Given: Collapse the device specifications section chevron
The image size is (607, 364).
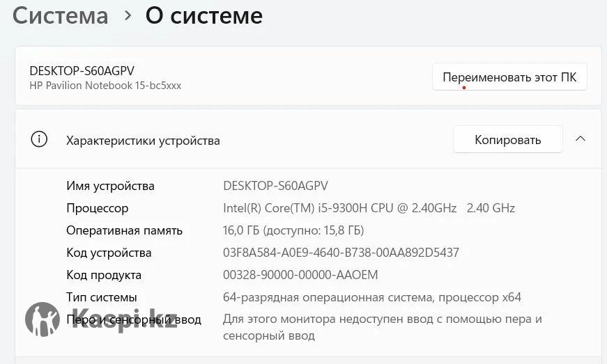Looking at the screenshot, I should pos(580,139).
